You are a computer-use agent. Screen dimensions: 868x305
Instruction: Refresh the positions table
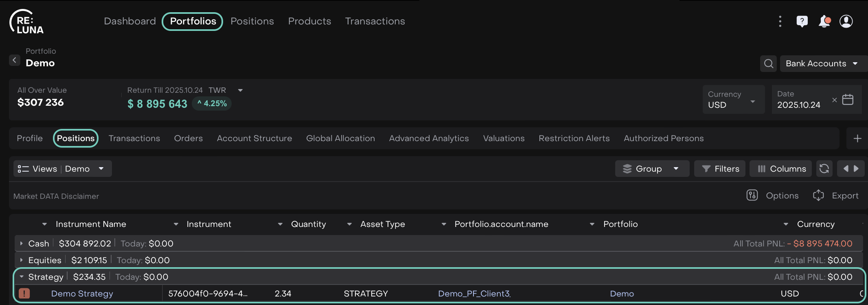(824, 169)
